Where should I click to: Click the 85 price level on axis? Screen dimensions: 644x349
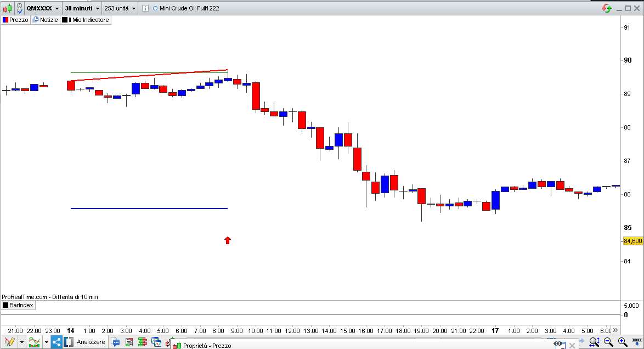click(628, 227)
